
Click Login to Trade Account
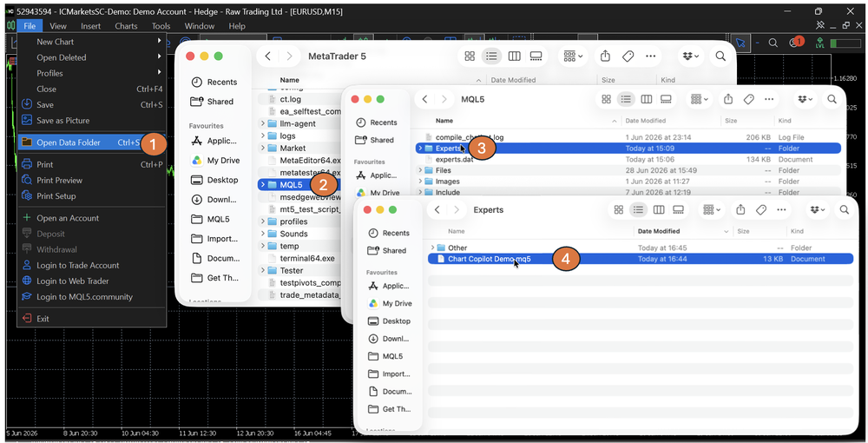coord(92,265)
